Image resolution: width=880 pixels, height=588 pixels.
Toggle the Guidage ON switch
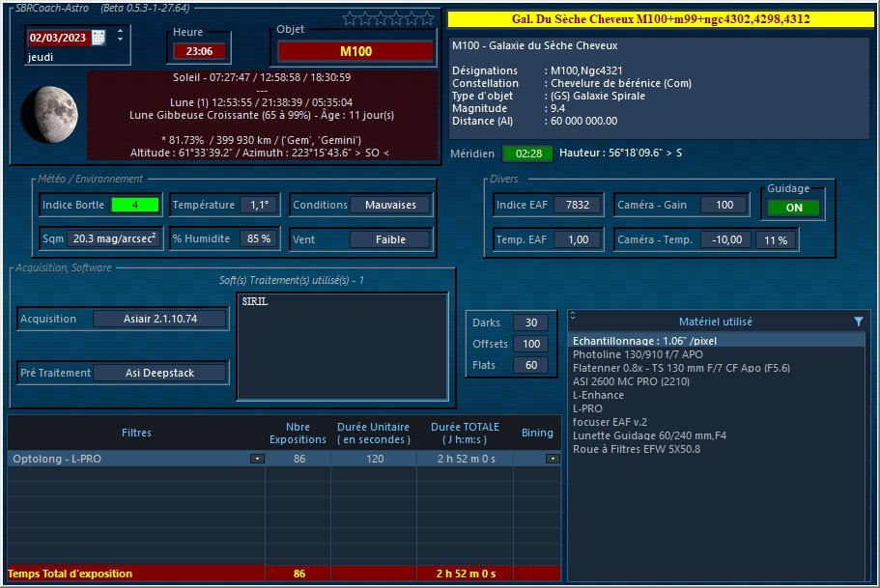[794, 208]
